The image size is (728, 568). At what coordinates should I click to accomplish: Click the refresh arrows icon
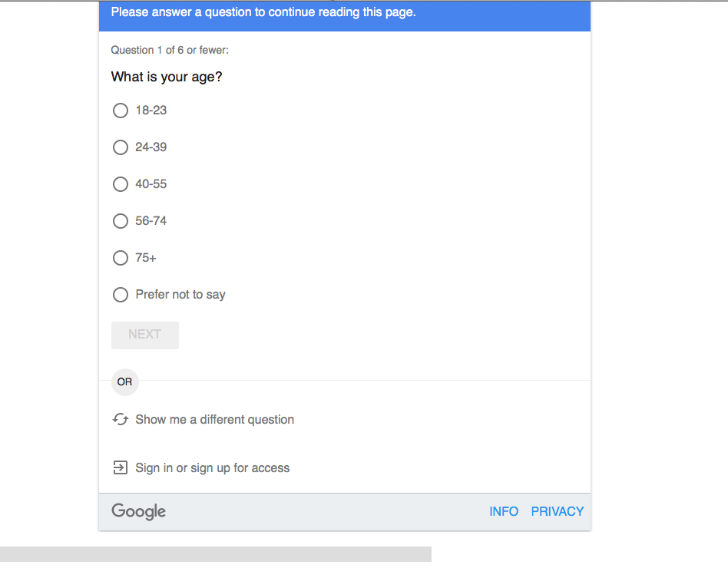(x=121, y=420)
